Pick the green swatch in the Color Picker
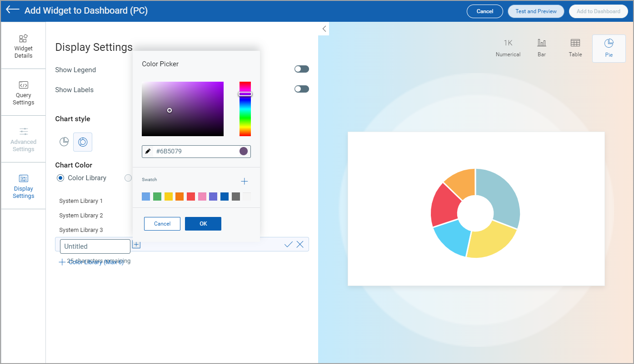The height and width of the screenshot is (364, 634). [157, 196]
